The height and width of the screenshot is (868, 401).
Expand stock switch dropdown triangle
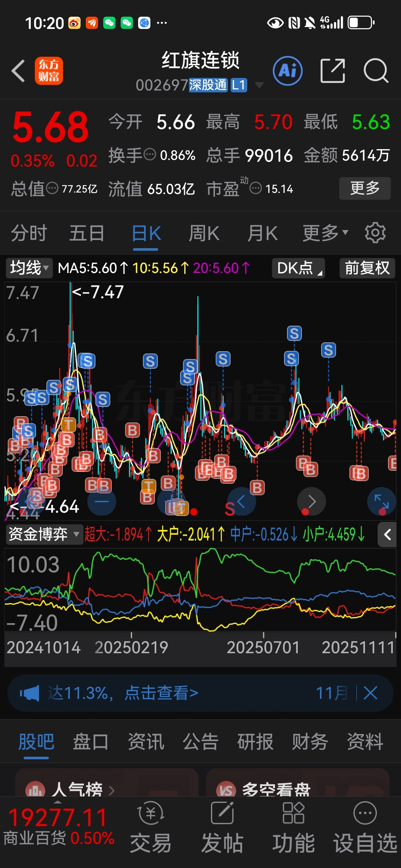coord(259,85)
